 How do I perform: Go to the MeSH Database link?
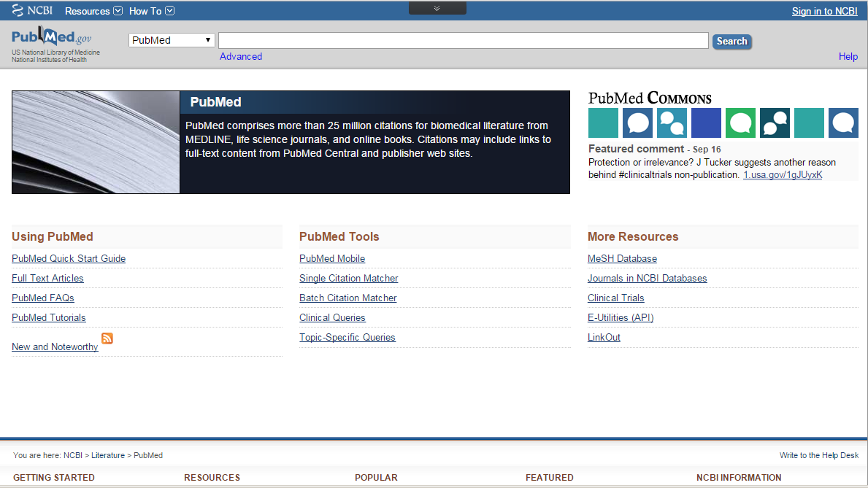(x=622, y=259)
